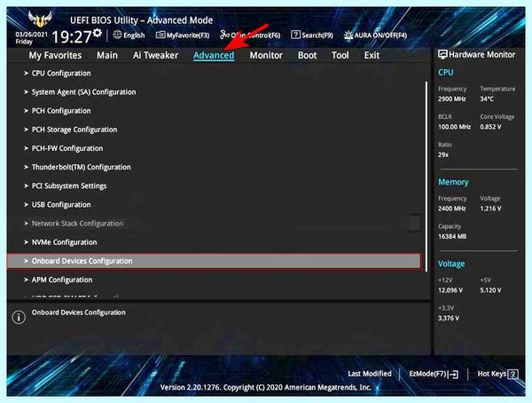Open the Exit tab
The height and width of the screenshot is (403, 532).
[x=372, y=55]
